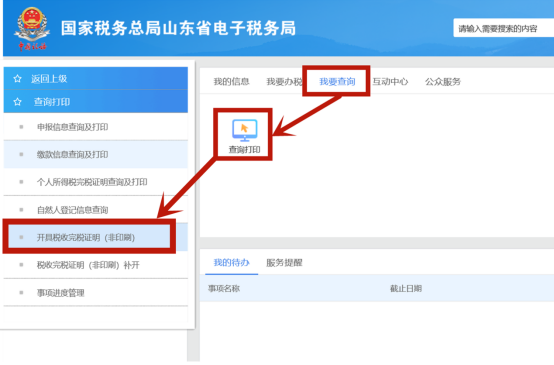554x365 pixels.
Task: Open the 公众服务 tab
Action: coord(443,82)
